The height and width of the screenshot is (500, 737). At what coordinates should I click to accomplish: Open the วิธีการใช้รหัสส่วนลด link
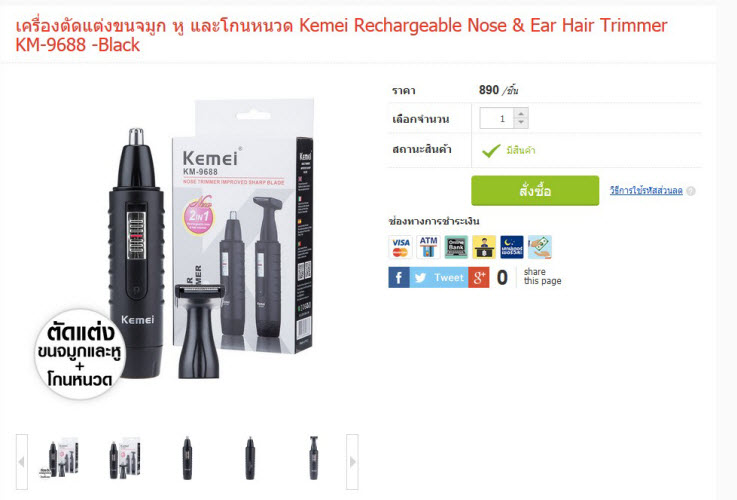coord(646,191)
